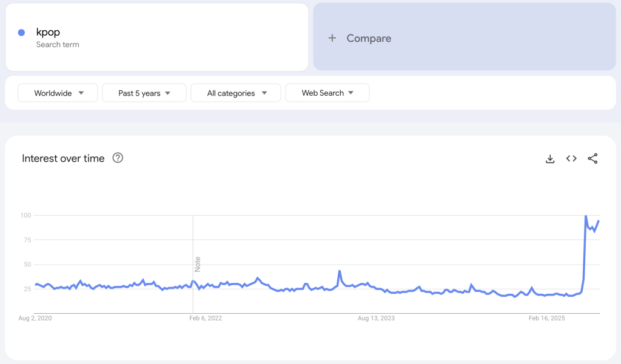
Task: Click the blue dot next to kpop
Action: coord(22,32)
